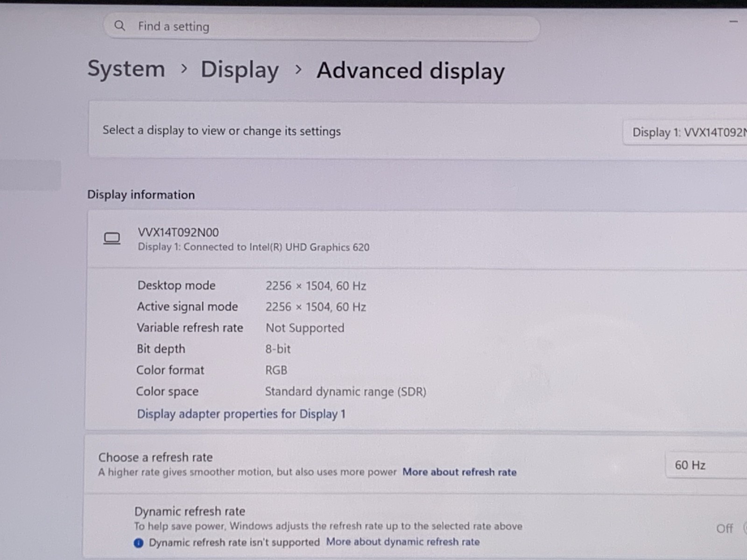
Task: Click the Display information heading
Action: click(141, 195)
